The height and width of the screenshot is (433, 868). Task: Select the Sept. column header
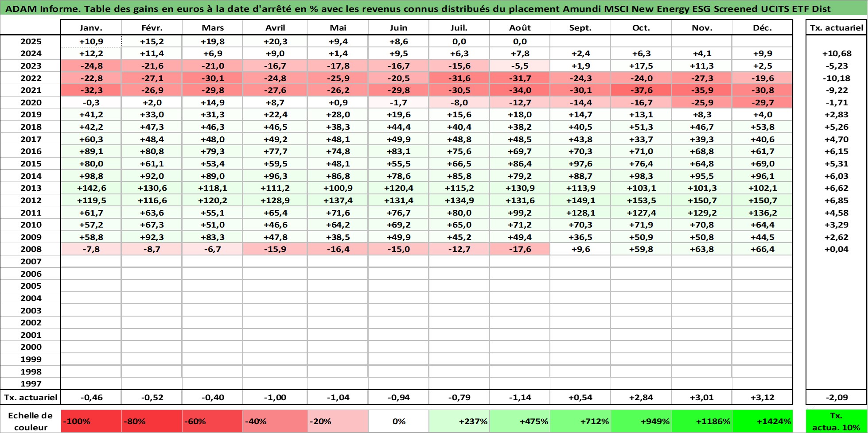click(x=580, y=27)
